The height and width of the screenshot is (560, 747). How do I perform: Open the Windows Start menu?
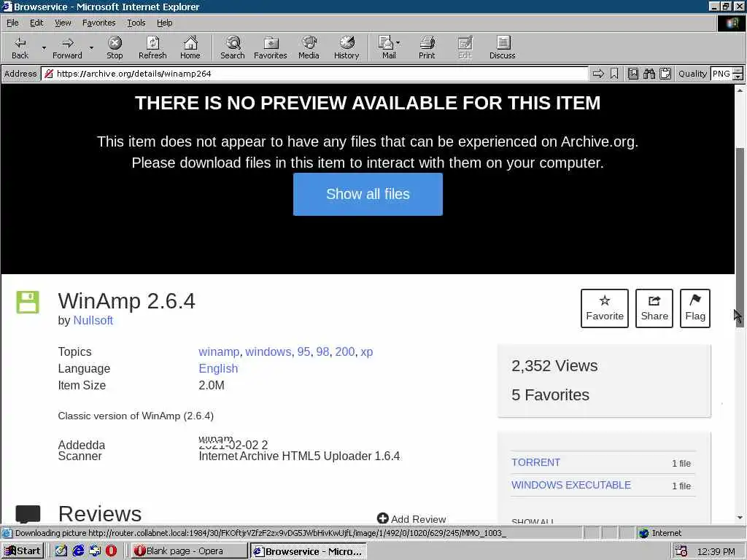tap(23, 551)
